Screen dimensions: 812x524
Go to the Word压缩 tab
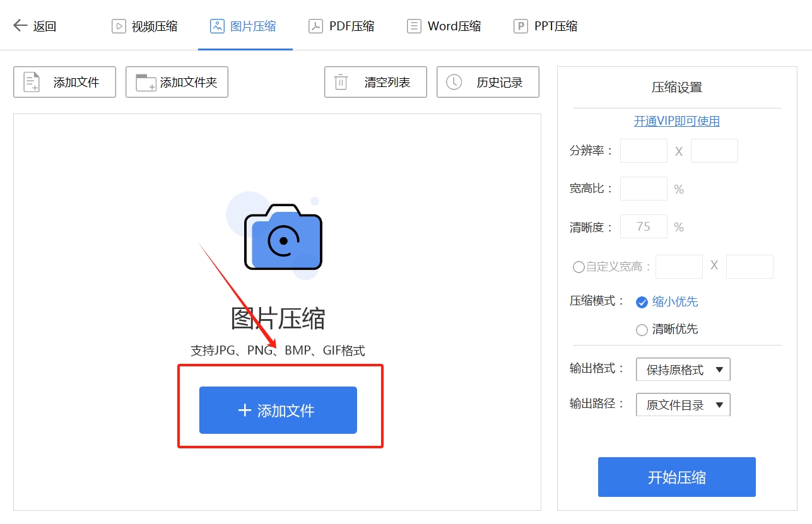444,26
